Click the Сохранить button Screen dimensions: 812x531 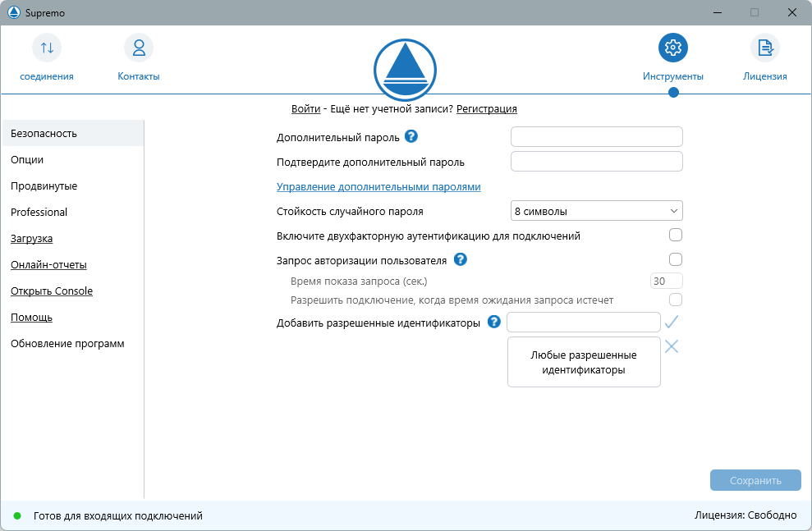[755, 480]
